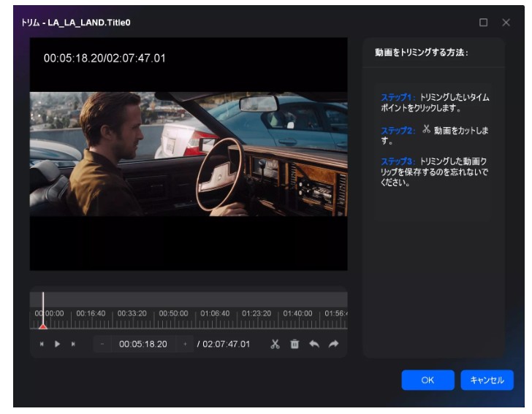532x414 pixels.
Task: Click the timeline at 00:50:00
Action: coord(173,313)
